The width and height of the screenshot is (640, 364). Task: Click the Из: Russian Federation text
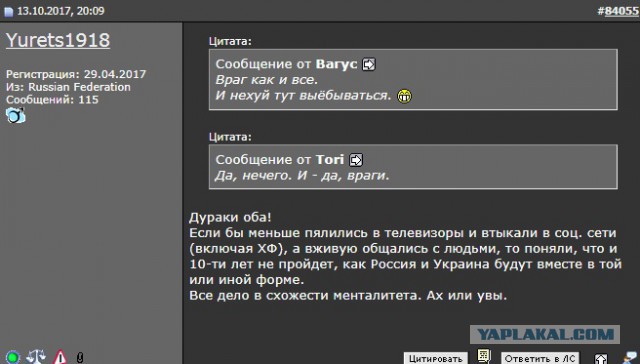tap(68, 87)
